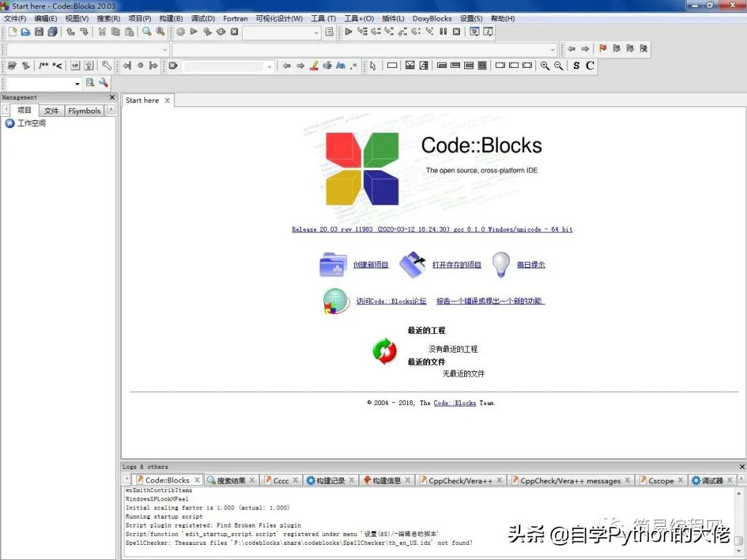Click the red Toggle bookmark flag icon
Screen dimensions: 747x560
pyautogui.click(x=602, y=48)
